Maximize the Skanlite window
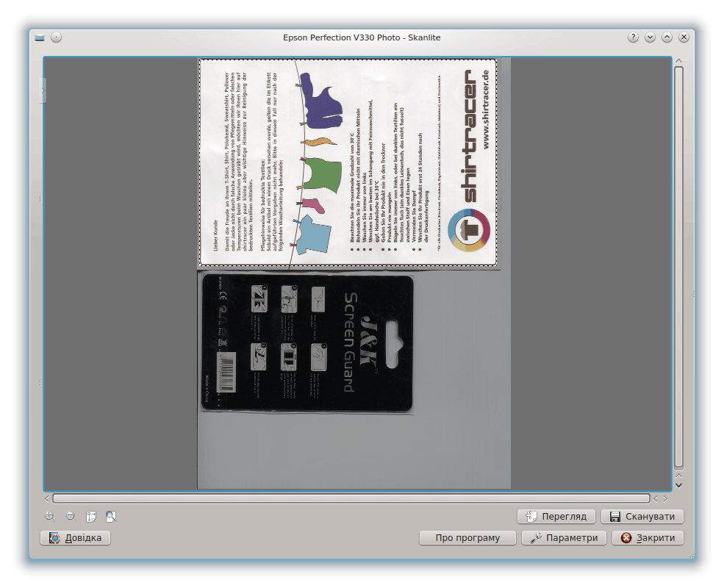Viewport: 724px width, 588px height. coord(667,37)
